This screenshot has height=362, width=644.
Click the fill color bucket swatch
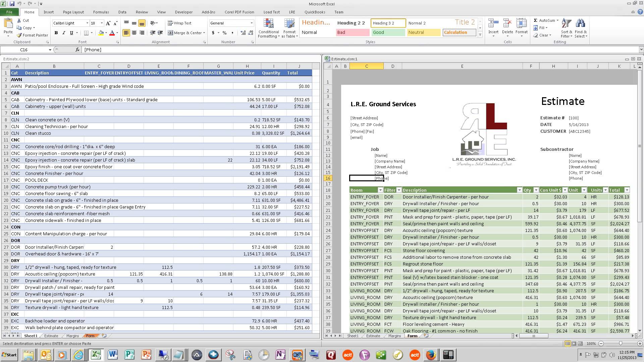pos(101,33)
